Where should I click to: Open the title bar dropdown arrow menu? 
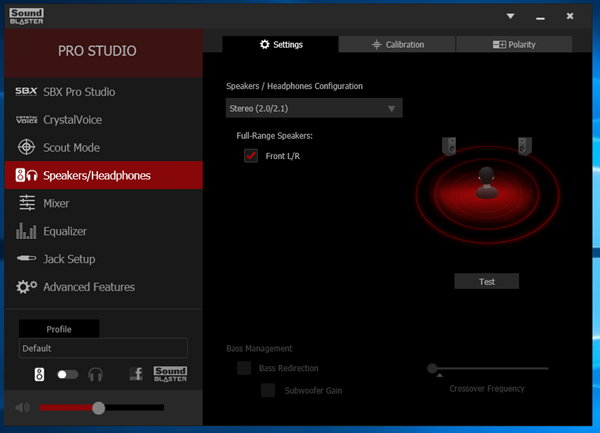click(x=510, y=16)
